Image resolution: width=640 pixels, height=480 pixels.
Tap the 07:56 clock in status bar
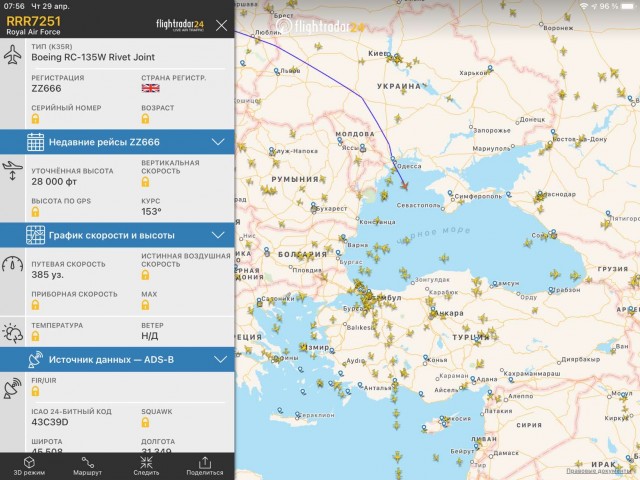tap(16, 6)
